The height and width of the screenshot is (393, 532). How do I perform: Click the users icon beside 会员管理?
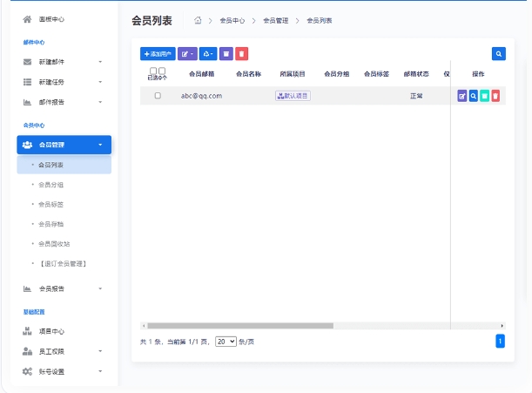[x=28, y=145]
